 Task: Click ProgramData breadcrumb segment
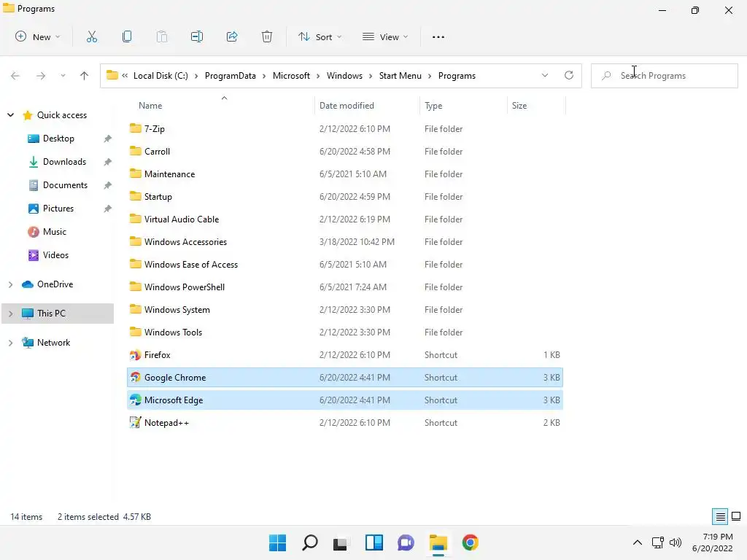[x=230, y=76]
